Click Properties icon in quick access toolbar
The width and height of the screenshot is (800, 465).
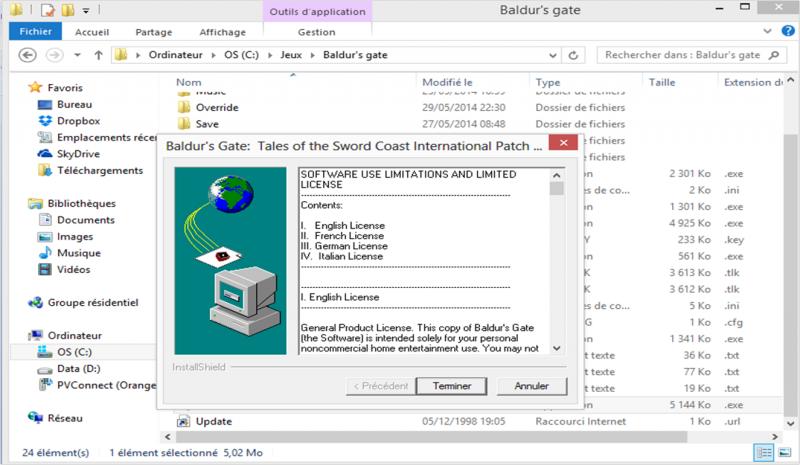[47, 10]
